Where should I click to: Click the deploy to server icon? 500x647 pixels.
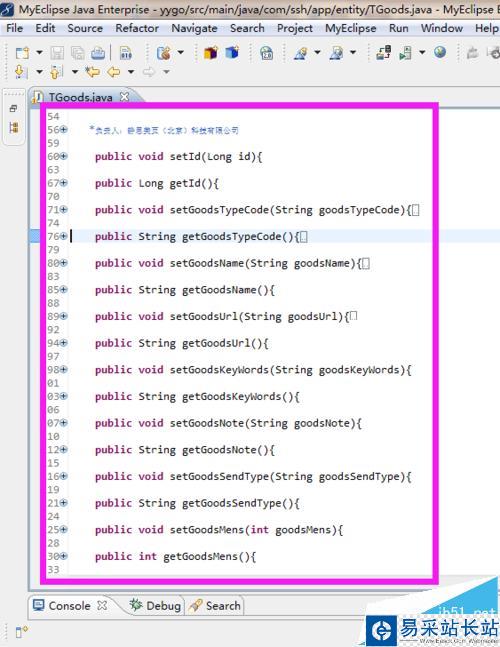tap(384, 52)
